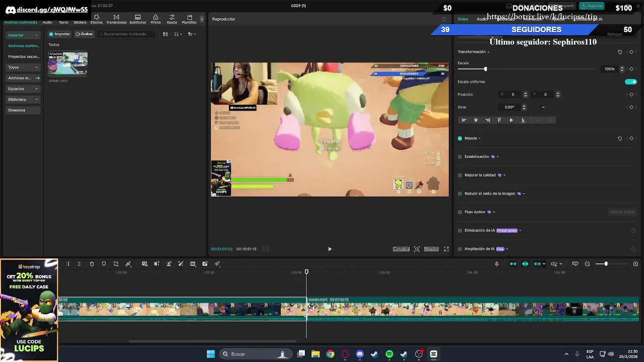The width and height of the screenshot is (644, 362).
Task: Enable the Estabilización checkbox
Action: (x=460, y=157)
